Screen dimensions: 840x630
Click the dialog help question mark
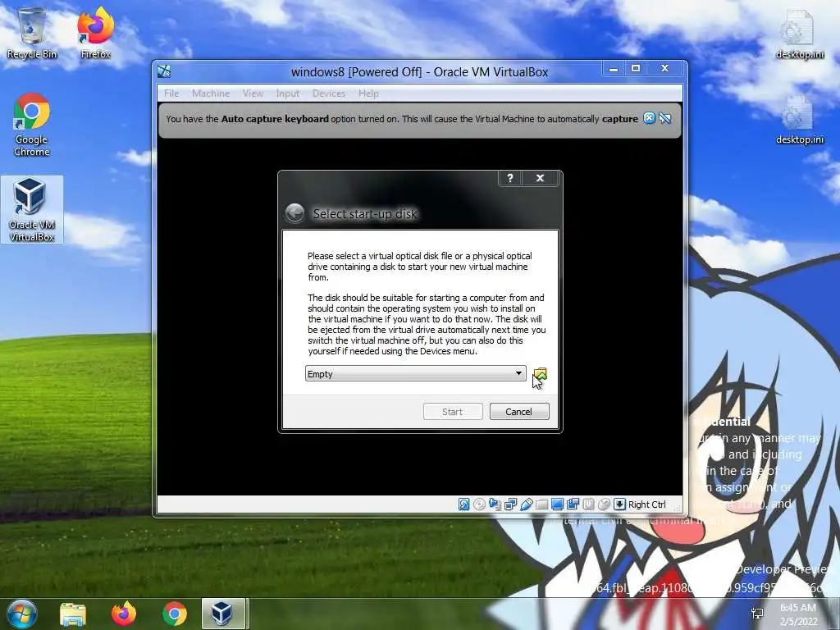point(510,178)
